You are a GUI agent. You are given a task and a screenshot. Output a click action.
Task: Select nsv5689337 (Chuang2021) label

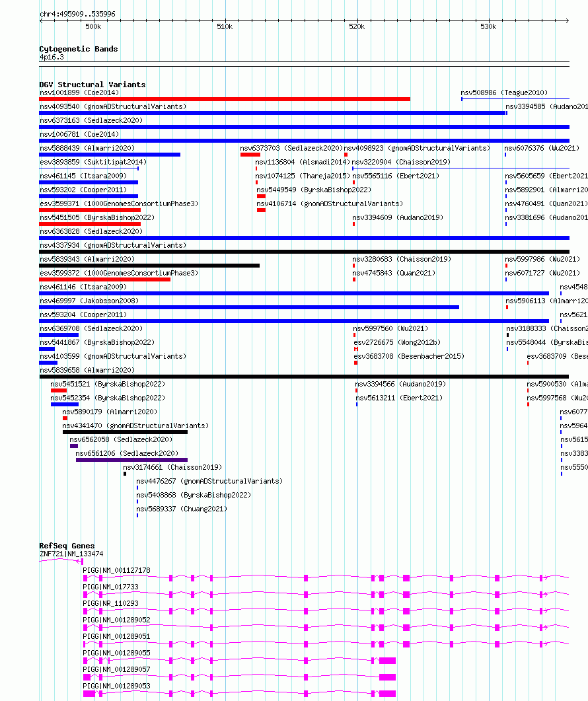[x=182, y=508]
